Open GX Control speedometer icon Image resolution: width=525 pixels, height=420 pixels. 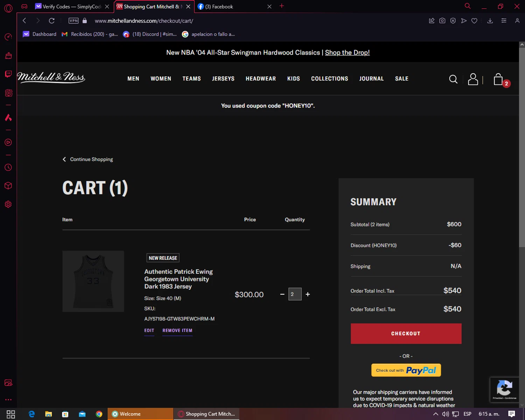pyautogui.click(x=8, y=37)
